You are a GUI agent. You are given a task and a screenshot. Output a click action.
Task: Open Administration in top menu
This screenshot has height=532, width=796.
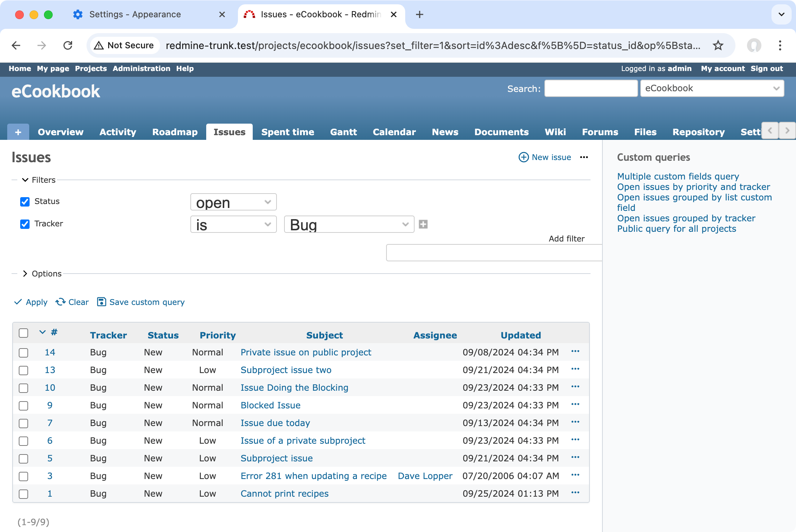(141, 68)
